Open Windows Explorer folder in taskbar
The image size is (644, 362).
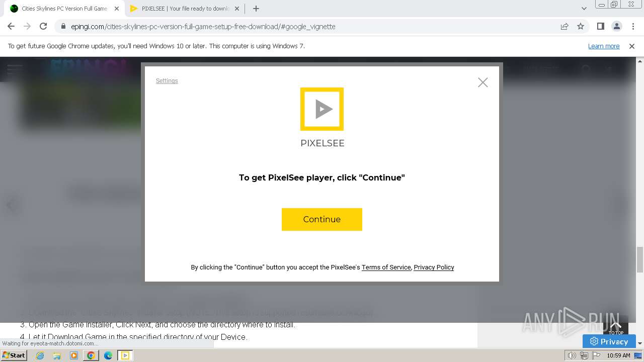57,355
